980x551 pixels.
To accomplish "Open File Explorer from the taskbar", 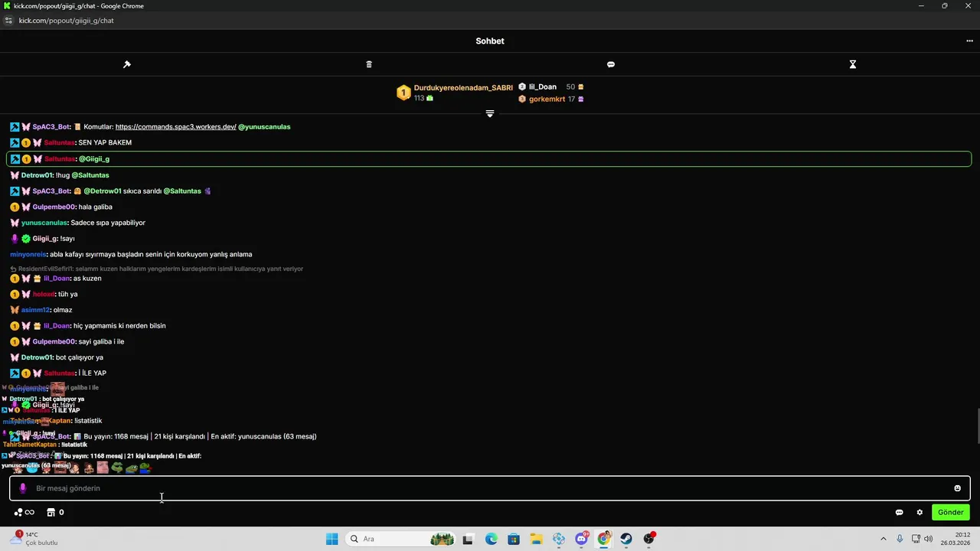I will 536,539.
